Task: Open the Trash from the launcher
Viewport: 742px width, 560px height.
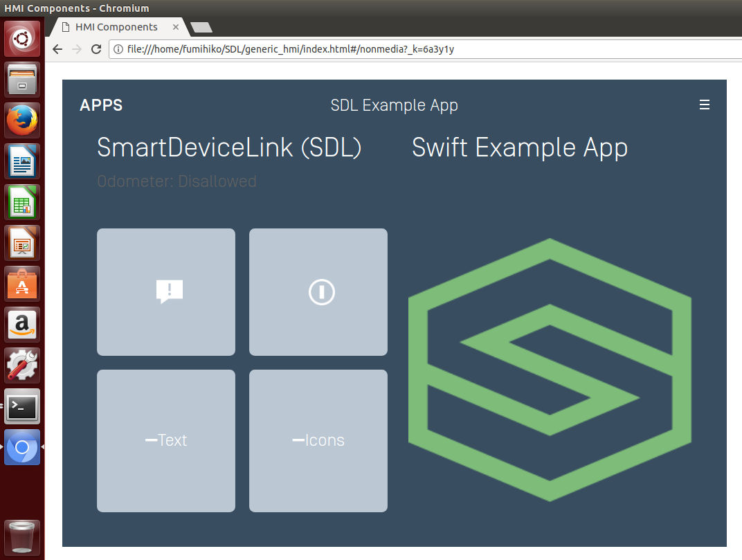Action: pyautogui.click(x=21, y=537)
